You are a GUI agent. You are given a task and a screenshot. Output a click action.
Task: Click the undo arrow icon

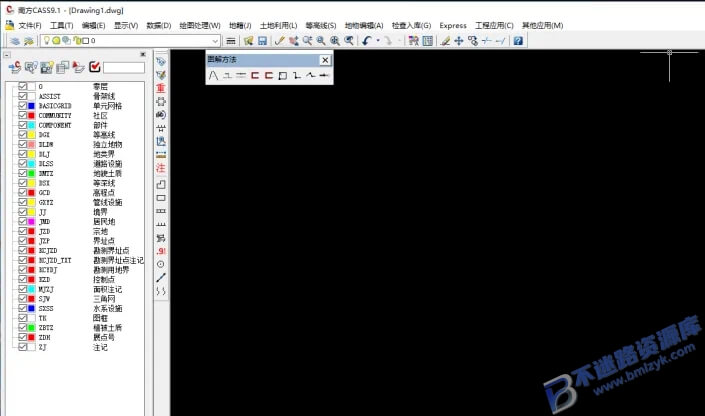tap(366, 41)
